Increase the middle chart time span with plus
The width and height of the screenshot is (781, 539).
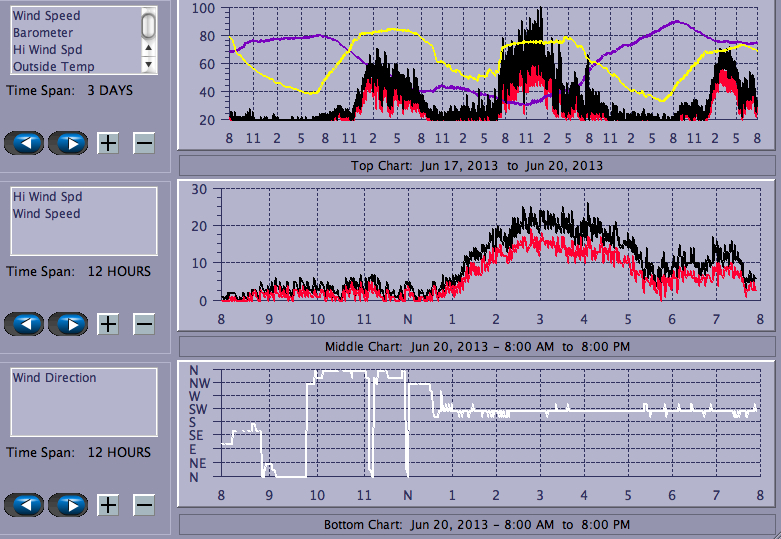pyautogui.click(x=108, y=324)
